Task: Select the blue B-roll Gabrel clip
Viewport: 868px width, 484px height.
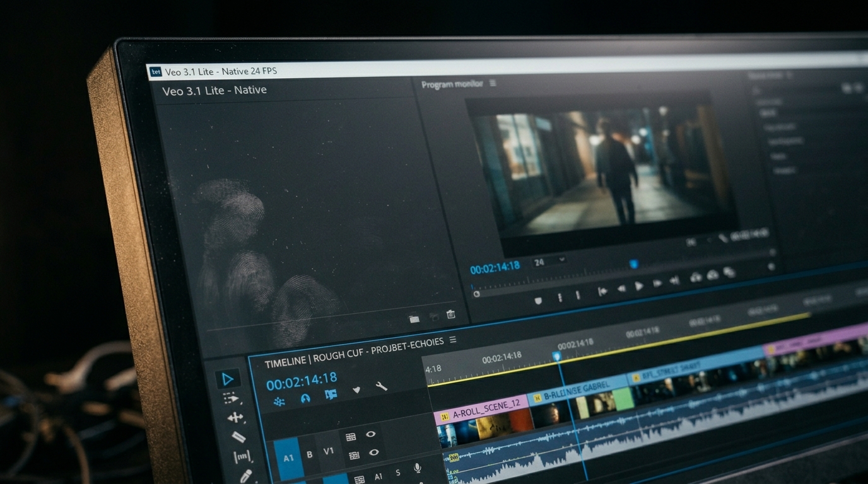Action: [580, 401]
